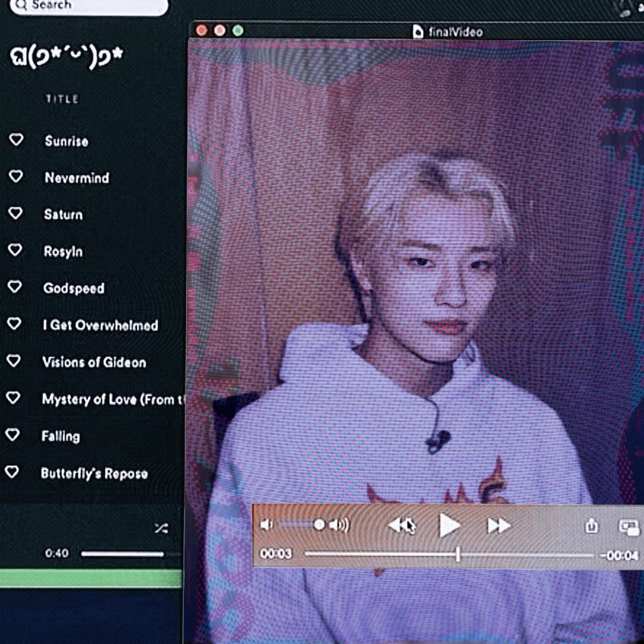Like the song Nevermind with its heart icon
The image size is (644, 644).
click(x=16, y=176)
